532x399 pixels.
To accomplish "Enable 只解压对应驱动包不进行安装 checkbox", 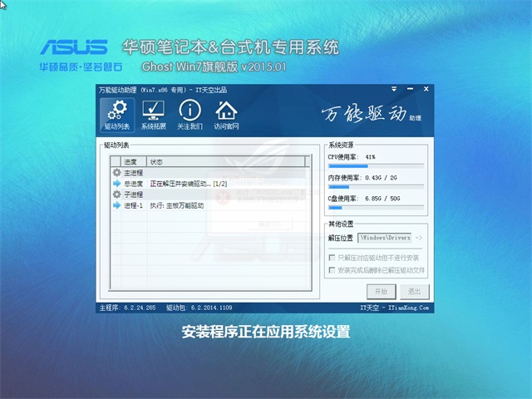I will click(333, 258).
